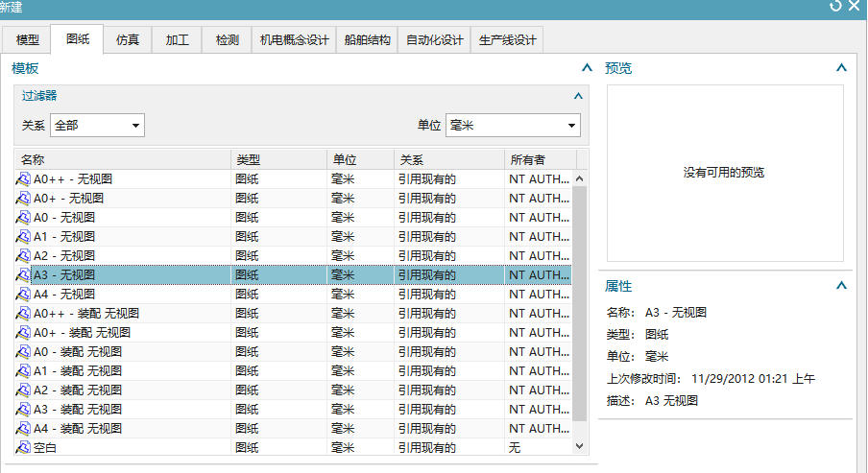Switch to the 生产线设计 tab
868x473 pixels.
(507, 40)
